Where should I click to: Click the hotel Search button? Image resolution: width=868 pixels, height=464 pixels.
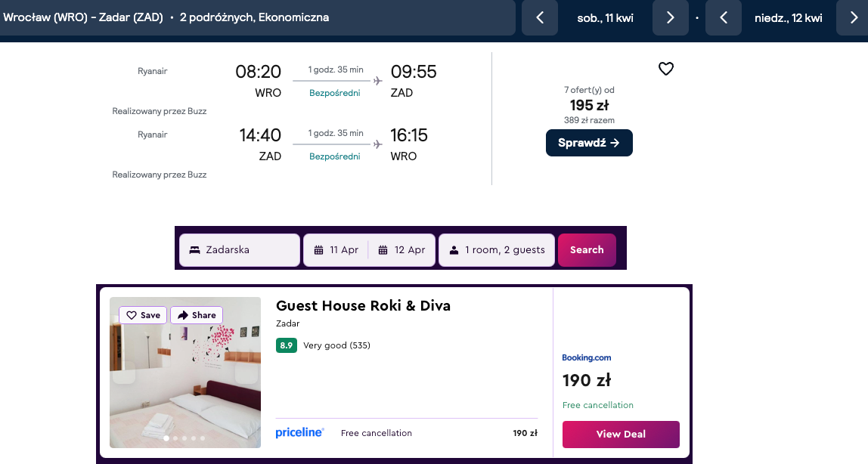click(587, 250)
